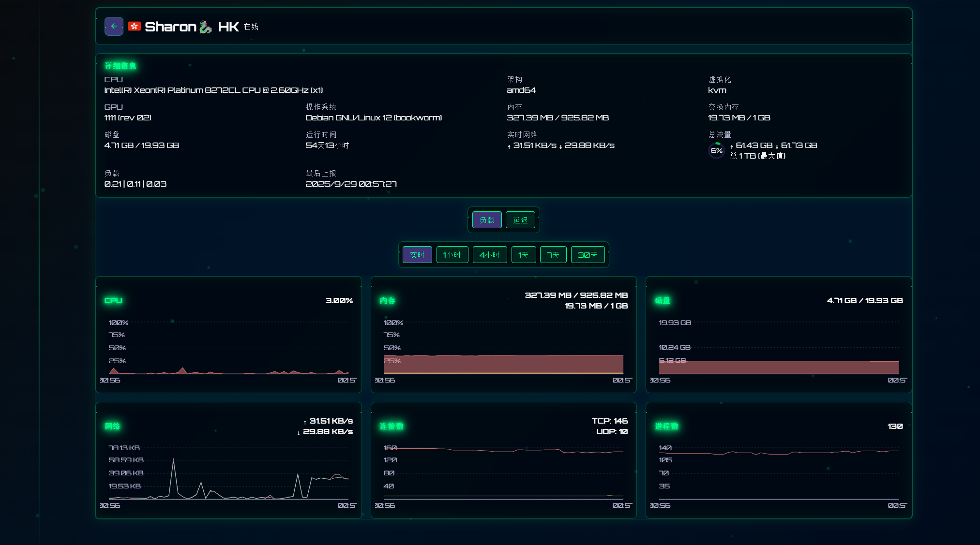Select the 1天 time range
980x545 pixels.
(x=523, y=255)
